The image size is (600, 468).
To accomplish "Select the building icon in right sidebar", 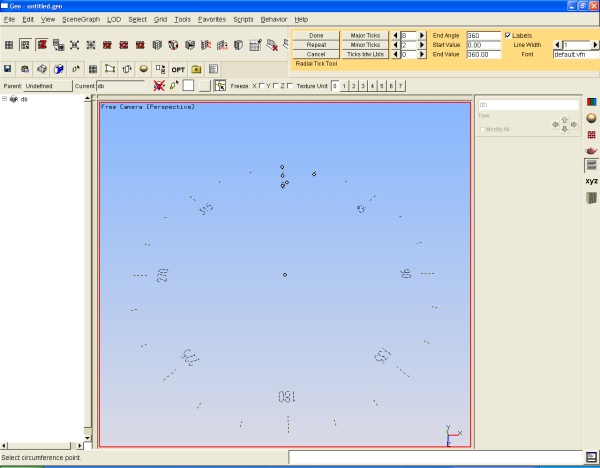I will pyautogui.click(x=591, y=198).
